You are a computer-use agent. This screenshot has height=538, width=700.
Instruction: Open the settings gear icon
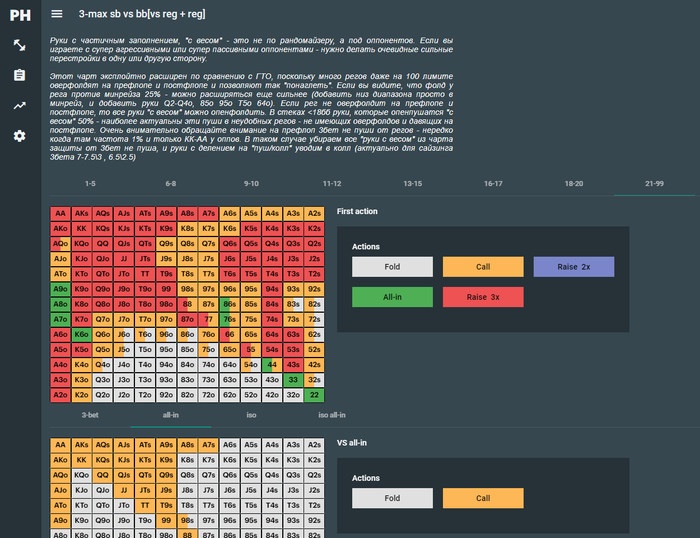click(20, 136)
